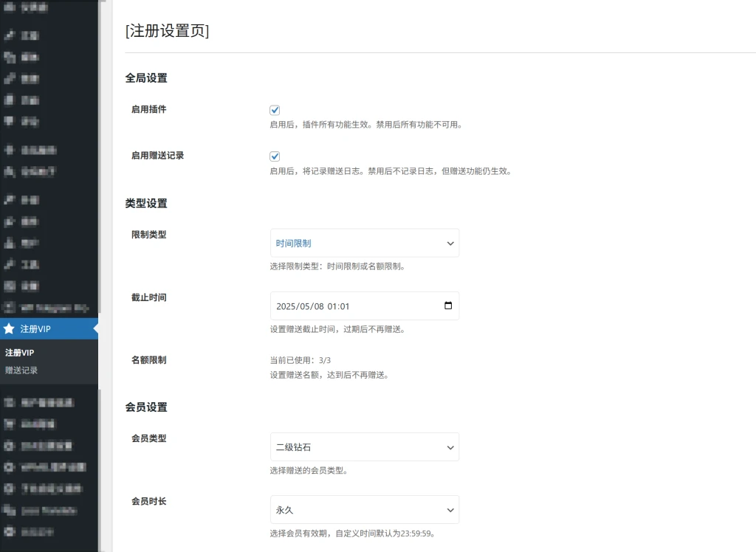Open the 赠送记录 submenu item
This screenshot has height=552, width=756.
[21, 370]
